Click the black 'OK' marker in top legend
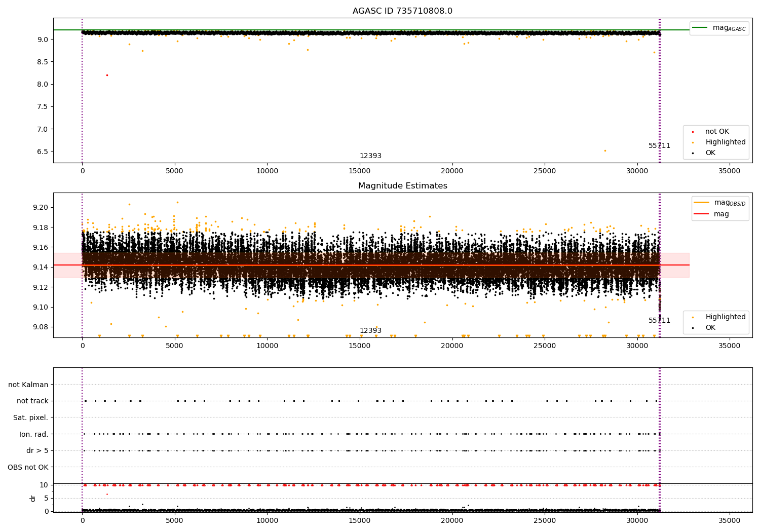Viewport: 760px width, 532px height. click(x=693, y=153)
